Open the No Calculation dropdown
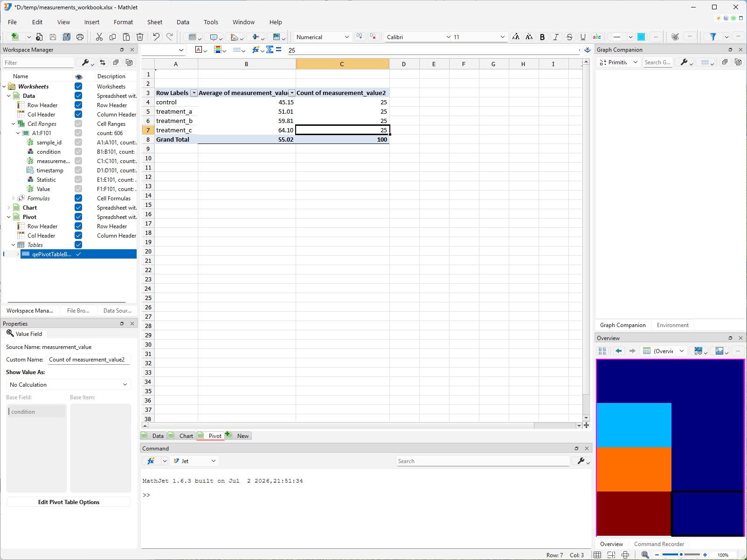This screenshot has height=560, width=747. click(69, 384)
